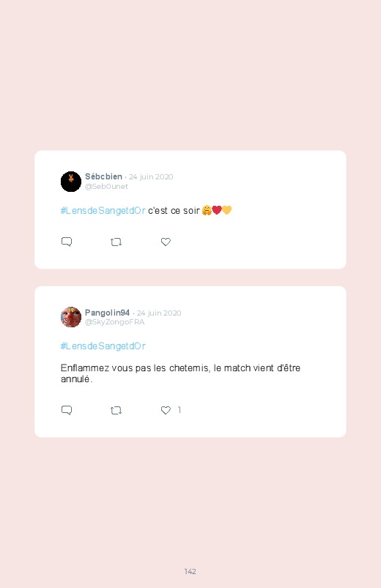Viewport: 381px width, 588px height.
Task: Click the reply icon on Sébcbien's tweet
Action: point(67,242)
